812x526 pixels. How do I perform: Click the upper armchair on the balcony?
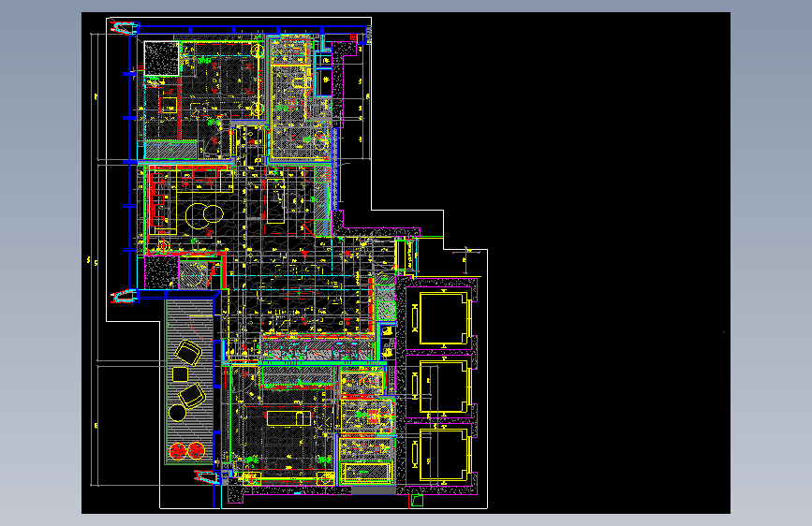point(188,353)
